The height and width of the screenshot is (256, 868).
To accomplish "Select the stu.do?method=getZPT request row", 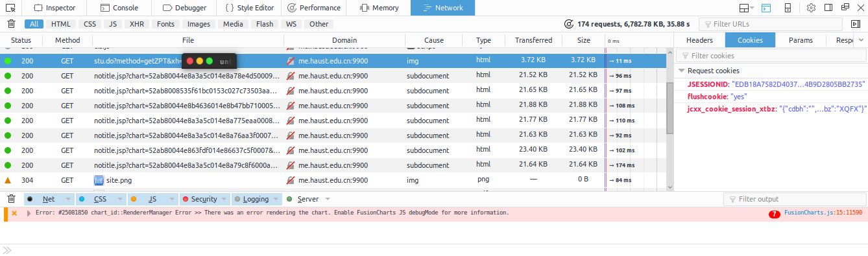I will (x=333, y=60).
